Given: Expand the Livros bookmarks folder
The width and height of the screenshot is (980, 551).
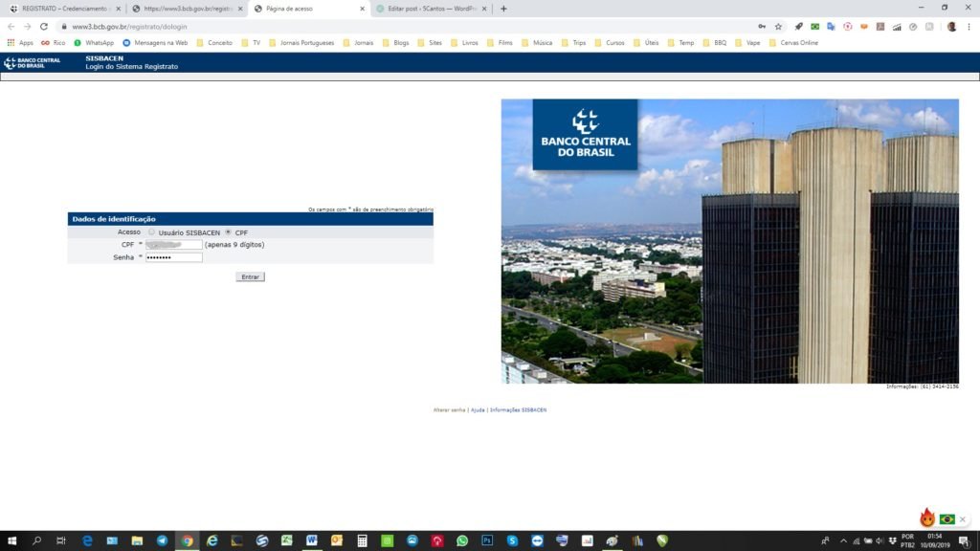Looking at the screenshot, I should [x=464, y=42].
